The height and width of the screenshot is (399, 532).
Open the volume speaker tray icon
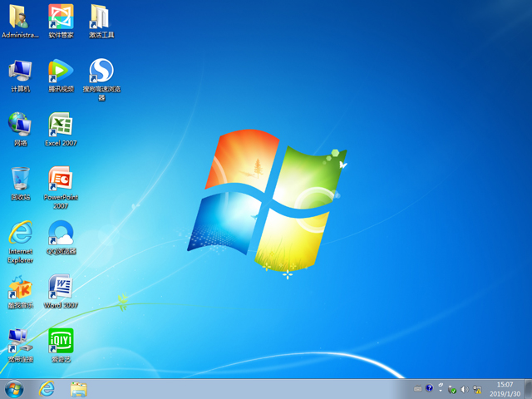coord(465,390)
